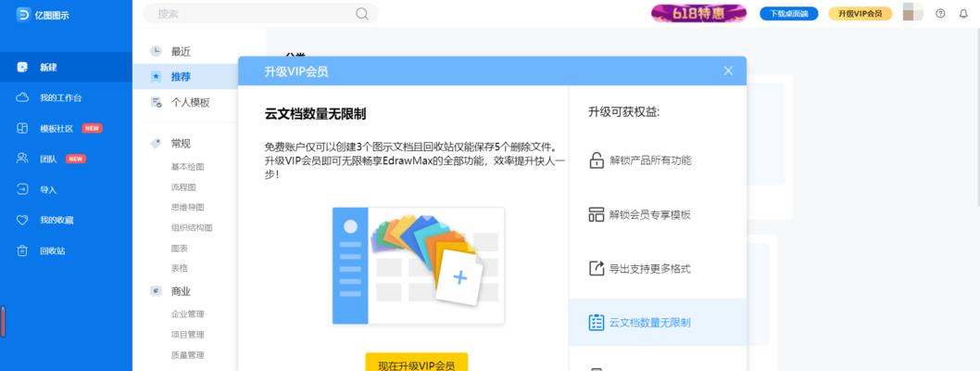Open the 618特惠 promotion banner

(698, 13)
